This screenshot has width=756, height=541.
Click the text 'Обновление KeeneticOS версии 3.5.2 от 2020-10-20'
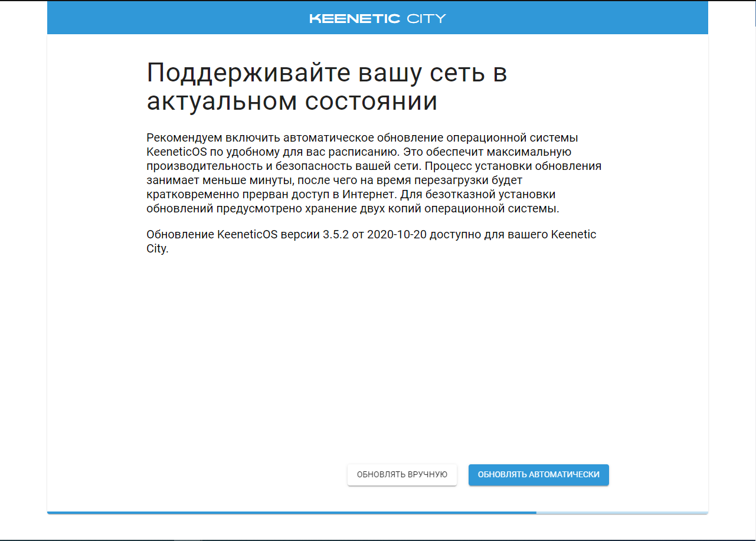(x=286, y=235)
